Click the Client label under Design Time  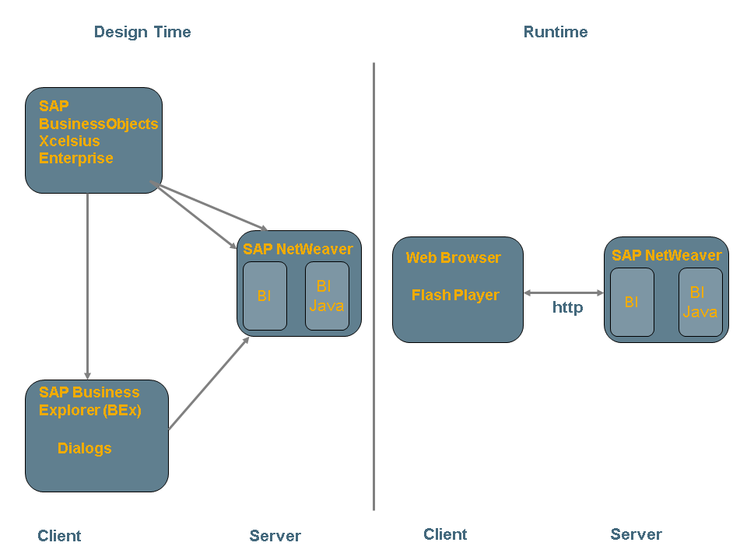click(59, 535)
